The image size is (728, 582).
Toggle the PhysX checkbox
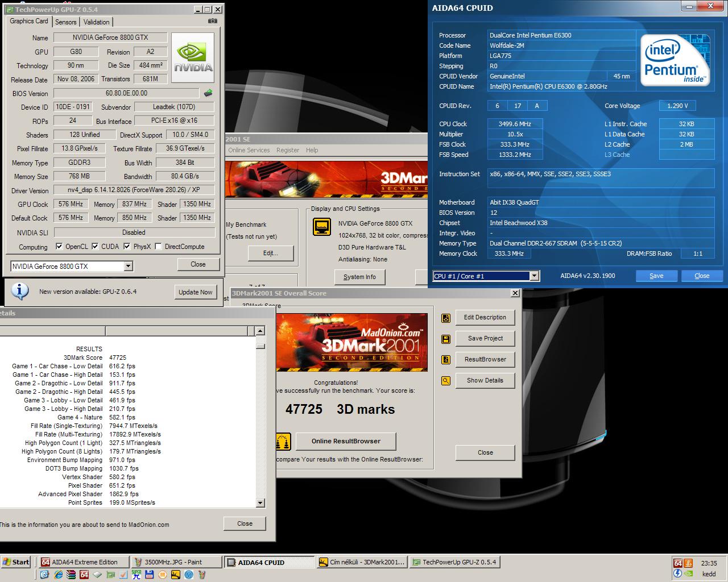click(x=127, y=247)
